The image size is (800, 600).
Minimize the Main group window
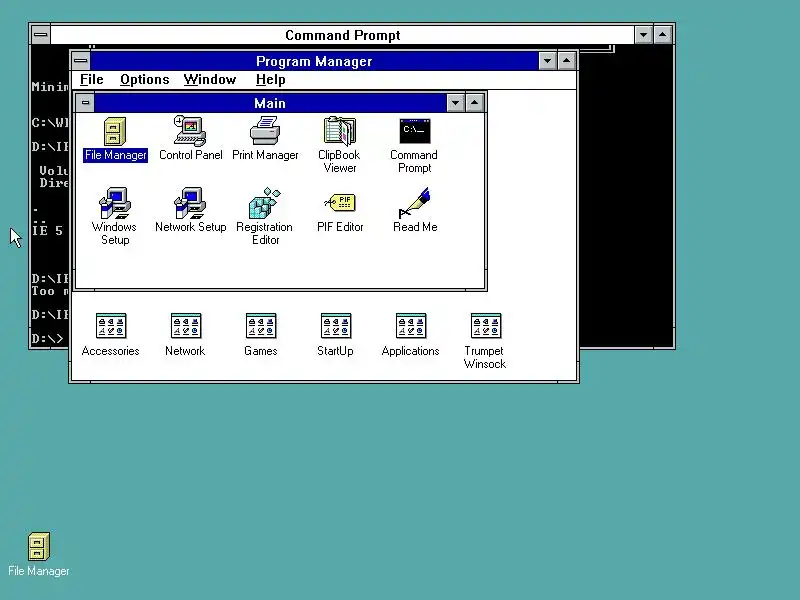coord(455,103)
